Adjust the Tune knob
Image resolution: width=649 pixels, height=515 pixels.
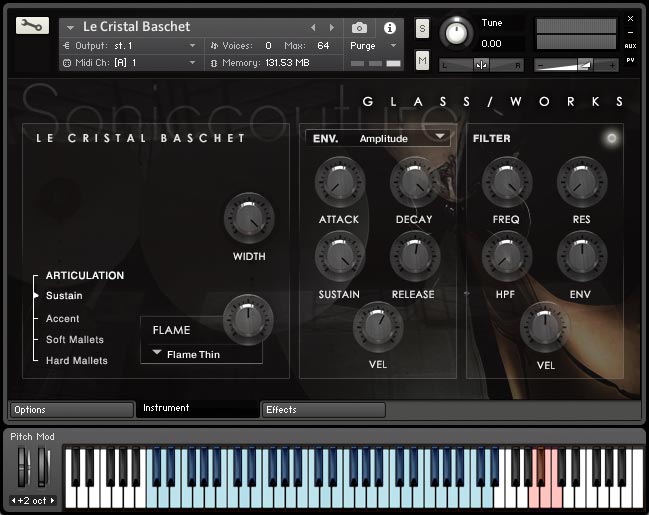pos(456,33)
